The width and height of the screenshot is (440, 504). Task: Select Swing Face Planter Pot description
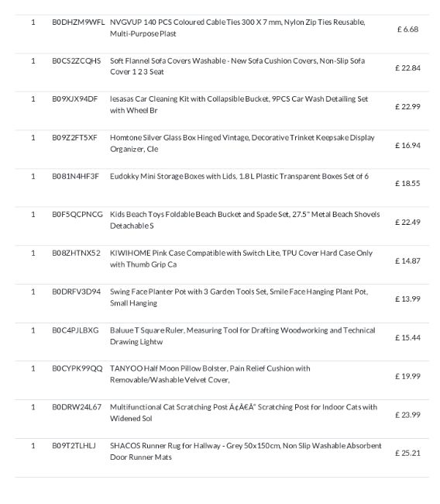pyautogui.click(x=239, y=297)
